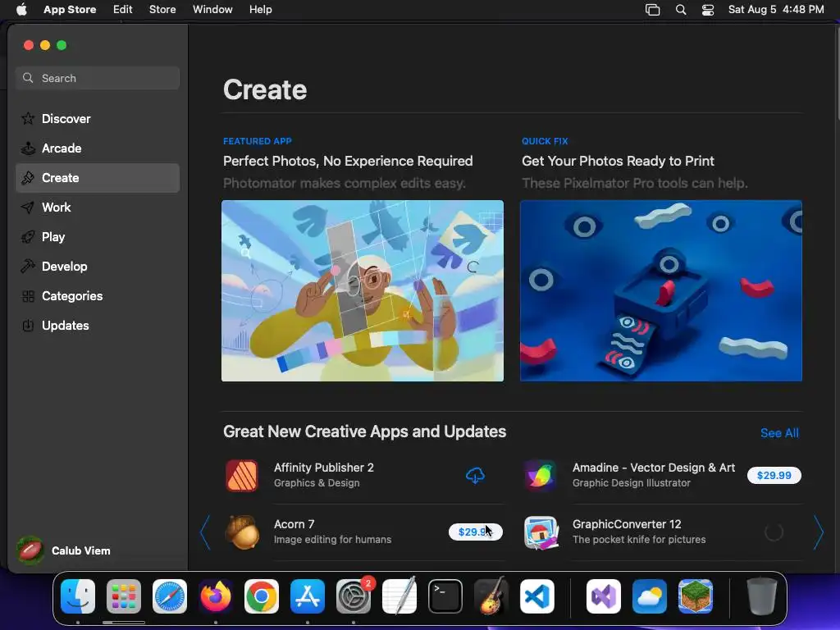Go to the Develop section
Screen dimensions: 840x630
98,267
